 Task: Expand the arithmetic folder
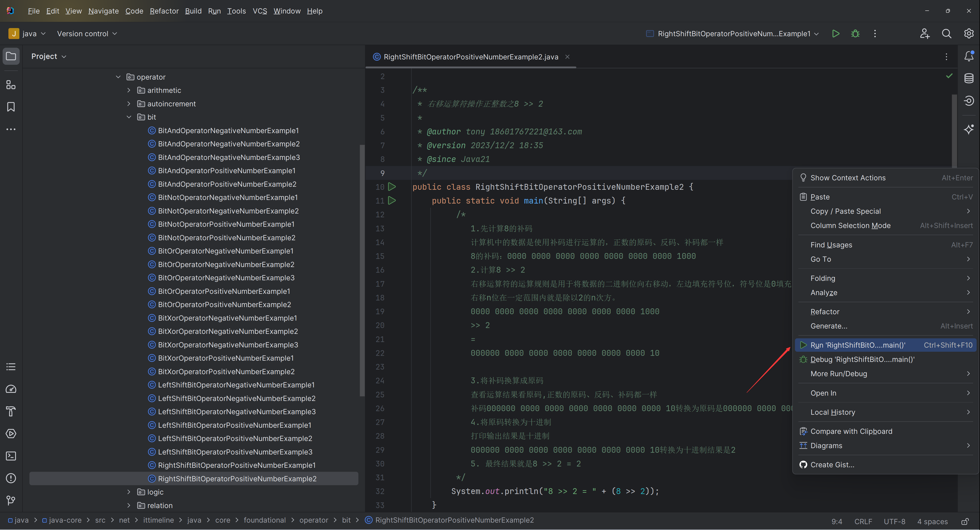[129, 90]
